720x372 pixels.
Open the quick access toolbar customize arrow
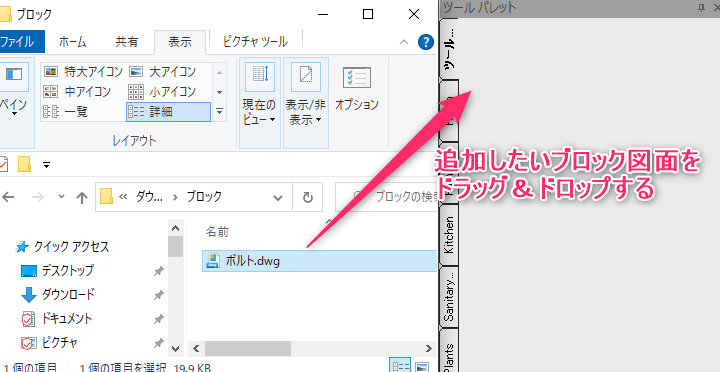pyautogui.click(x=46, y=164)
